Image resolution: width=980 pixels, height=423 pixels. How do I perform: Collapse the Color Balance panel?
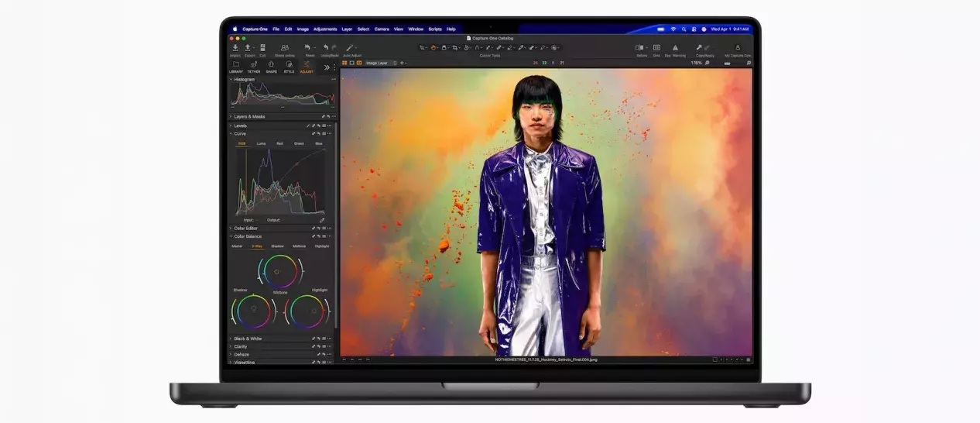click(x=231, y=236)
